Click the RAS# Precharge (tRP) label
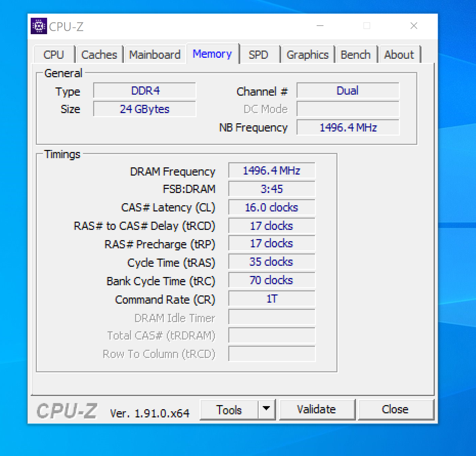476x456 pixels. (x=160, y=245)
